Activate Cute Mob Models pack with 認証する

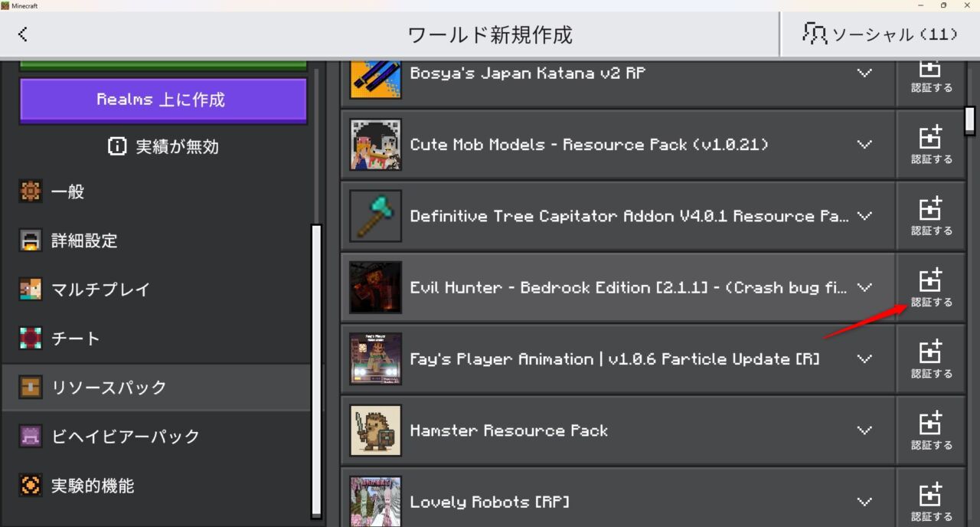click(931, 145)
